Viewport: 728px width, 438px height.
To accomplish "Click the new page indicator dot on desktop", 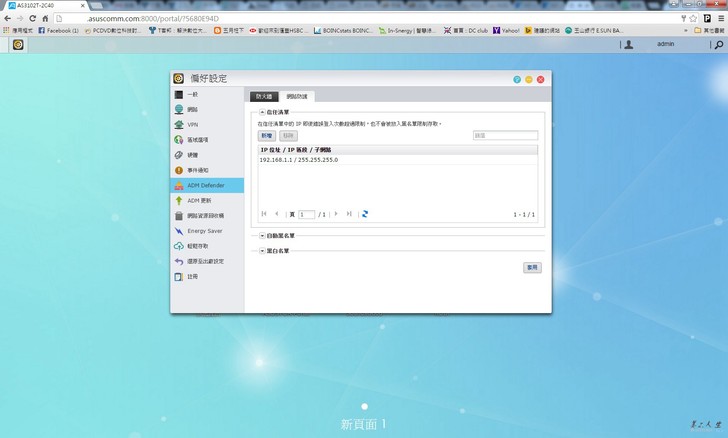I will tap(364, 406).
